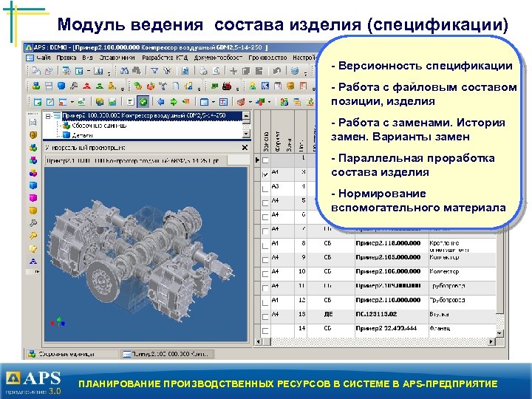The width and height of the screenshot is (532, 399).
Task: Switch to the Сборочные единицы bottom tab
Action: click(71, 354)
